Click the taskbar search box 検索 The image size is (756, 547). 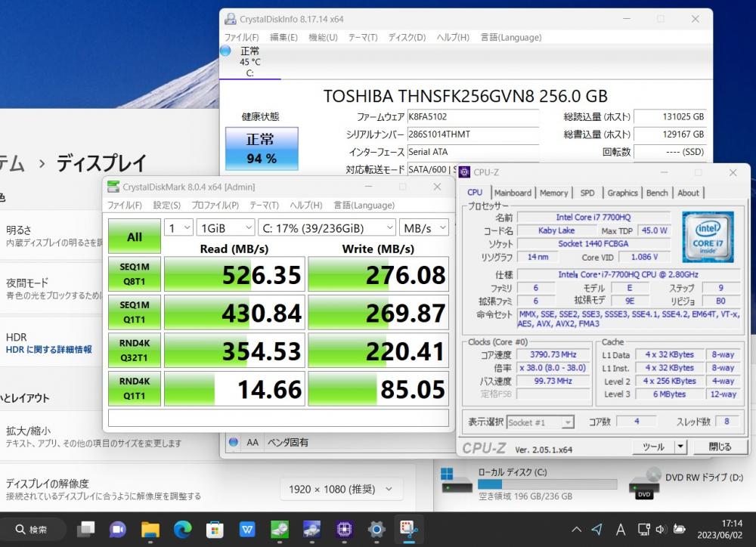32,529
